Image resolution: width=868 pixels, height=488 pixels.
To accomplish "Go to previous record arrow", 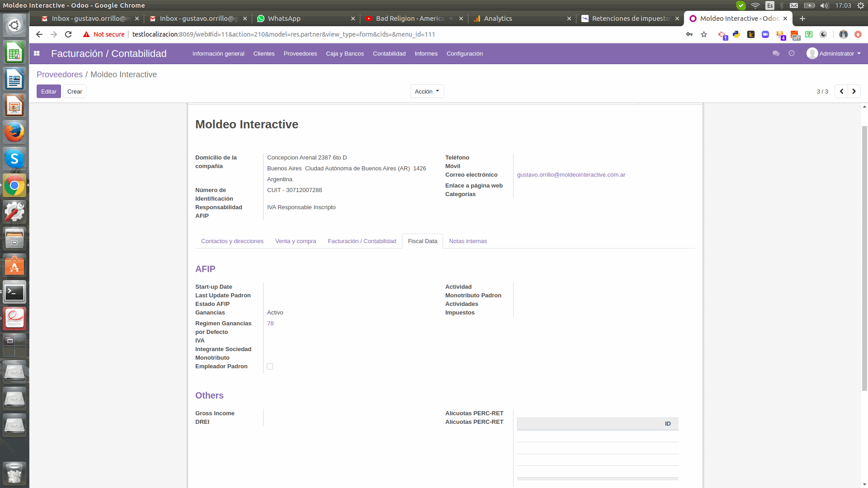I will pyautogui.click(x=841, y=91).
